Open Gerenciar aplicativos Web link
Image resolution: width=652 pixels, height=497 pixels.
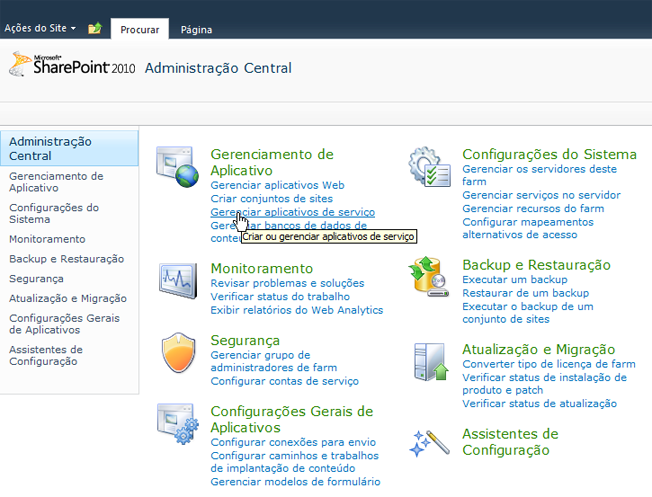click(x=277, y=185)
